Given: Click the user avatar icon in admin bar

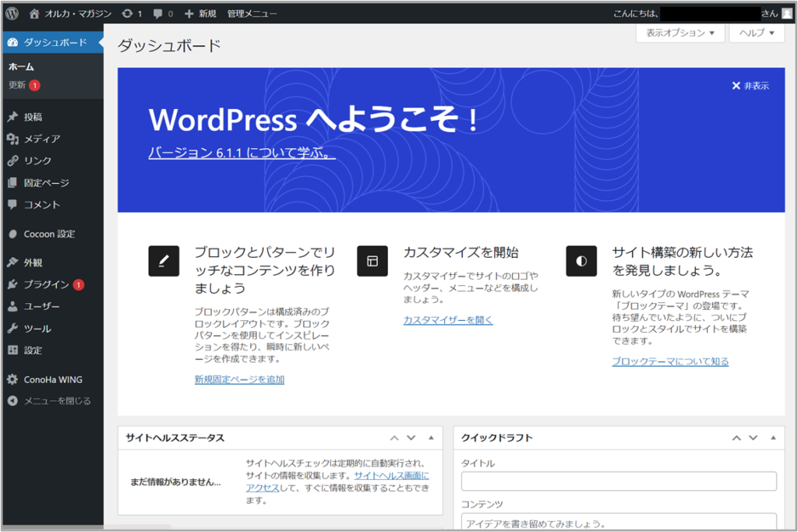Looking at the screenshot, I should point(787,14).
